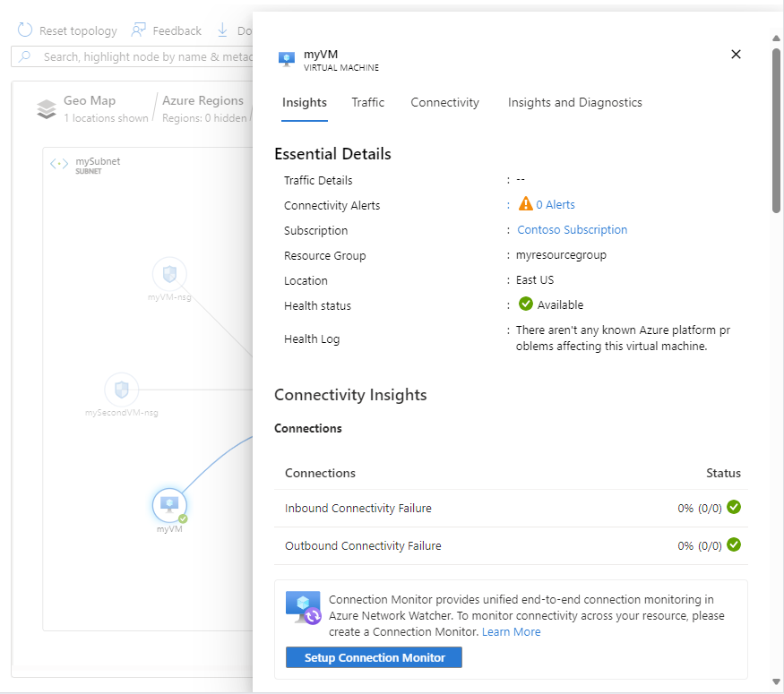Close the myVM details panel
This screenshot has width=784, height=694.
coord(737,55)
